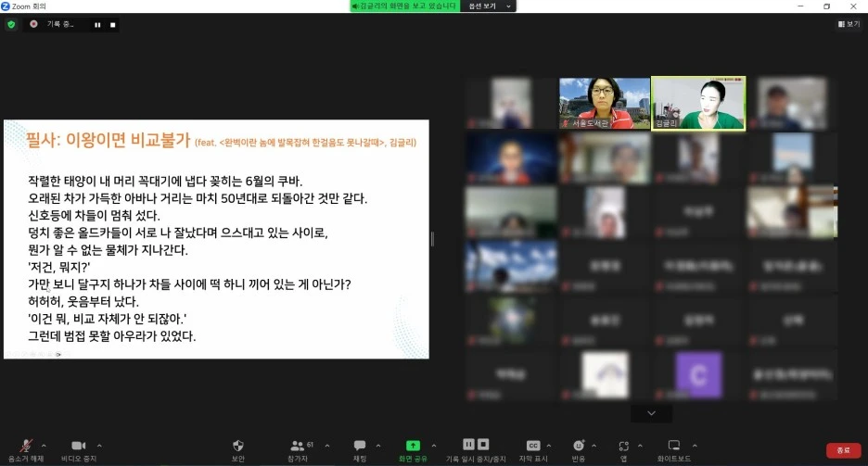Expand video options caret beside camera
868x466 pixels.
click(x=99, y=446)
